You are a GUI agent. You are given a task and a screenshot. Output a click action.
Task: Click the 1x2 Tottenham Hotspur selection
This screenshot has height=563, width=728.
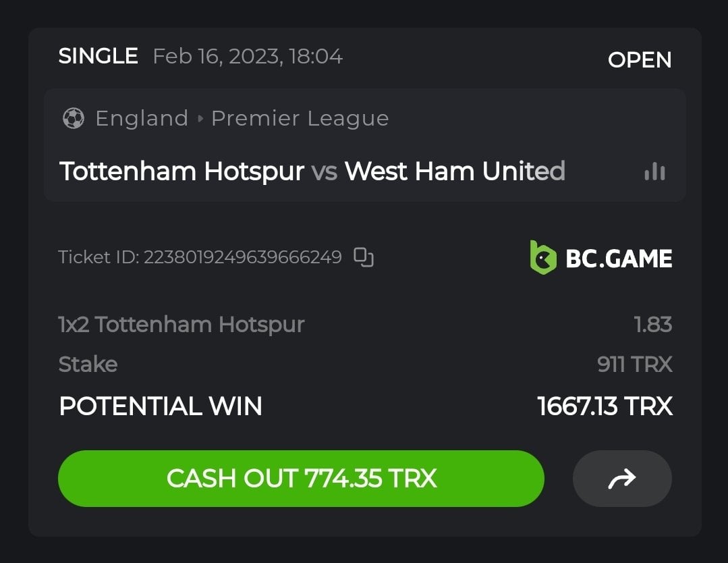[x=181, y=325]
